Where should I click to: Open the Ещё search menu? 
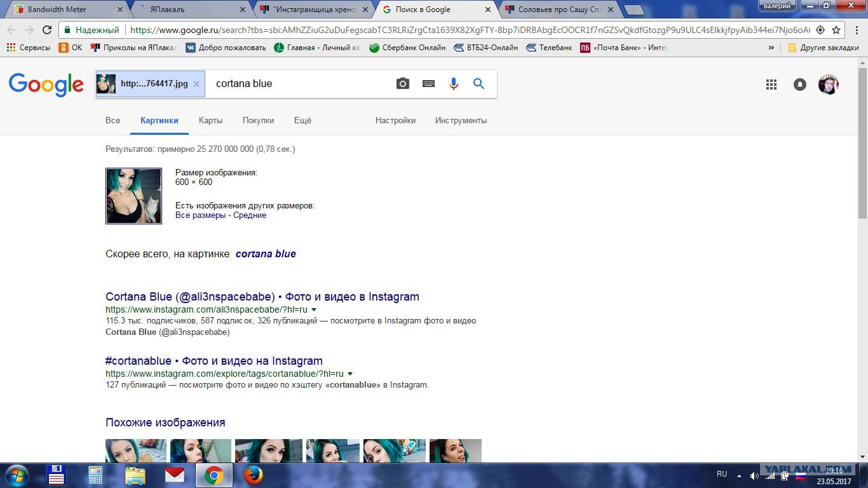tap(303, 121)
